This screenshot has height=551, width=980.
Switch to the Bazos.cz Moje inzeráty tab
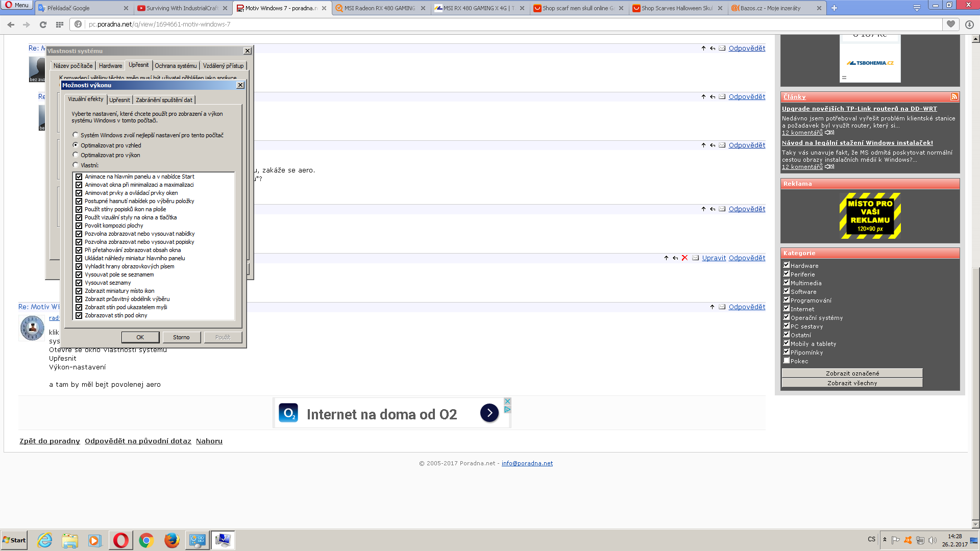coord(771,8)
